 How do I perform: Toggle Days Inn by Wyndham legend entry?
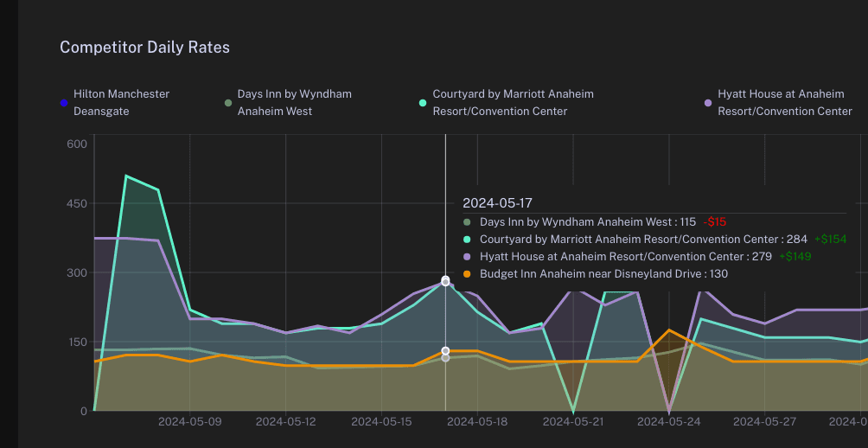[x=288, y=102]
